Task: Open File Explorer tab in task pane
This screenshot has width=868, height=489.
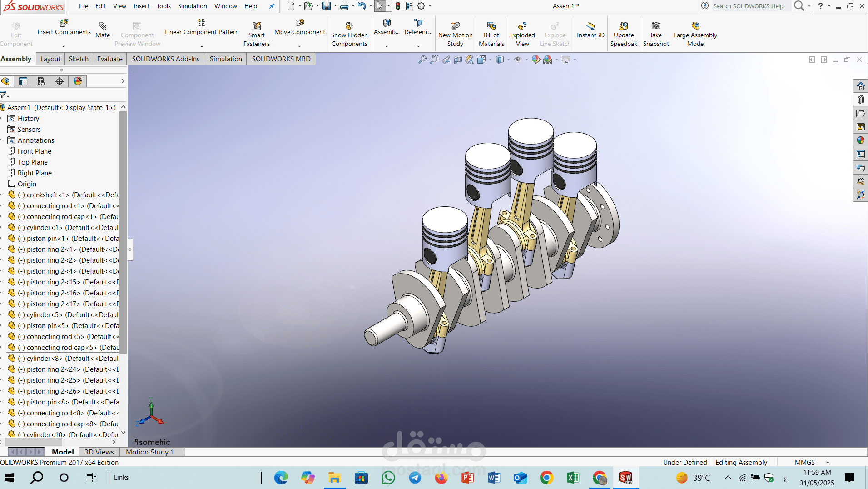Action: pos(860,113)
